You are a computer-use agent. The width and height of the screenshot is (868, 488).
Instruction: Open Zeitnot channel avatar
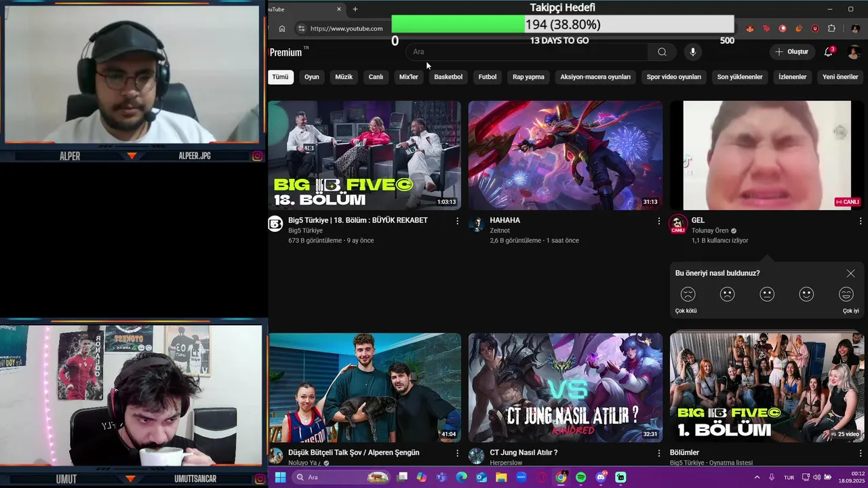[x=476, y=224]
